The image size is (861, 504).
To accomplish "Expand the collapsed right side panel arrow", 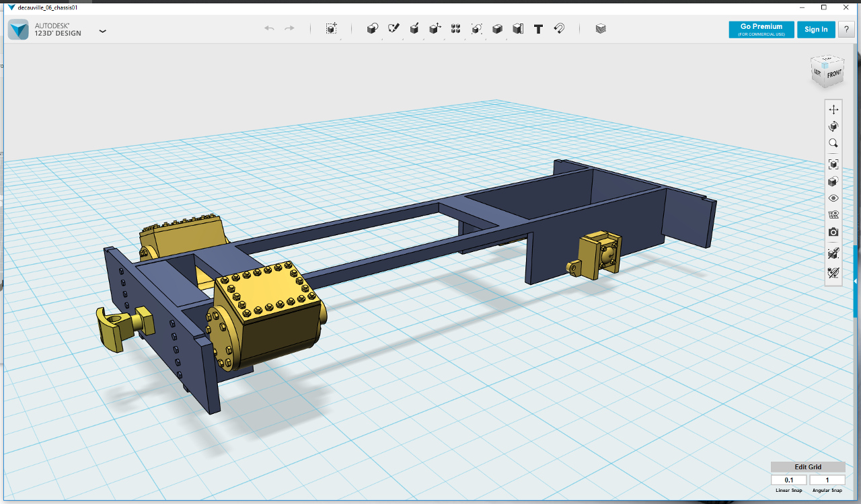I will pyautogui.click(x=856, y=281).
